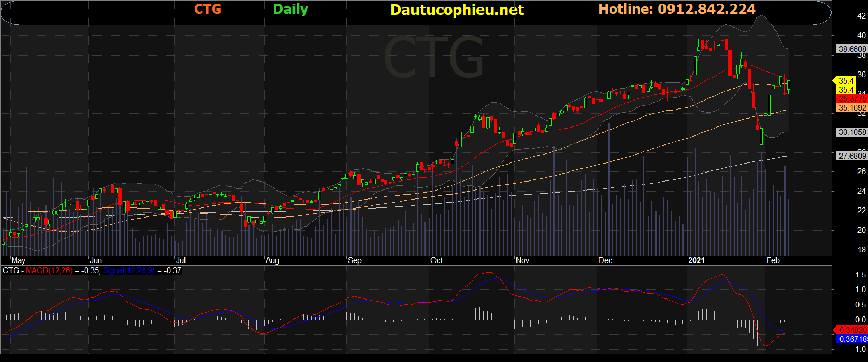
Task: Select the 38.6608 upper band price label
Action: 852,49
